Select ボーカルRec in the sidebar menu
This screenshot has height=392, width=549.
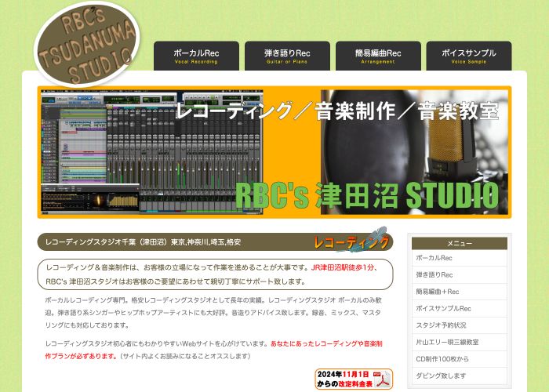click(x=460, y=258)
